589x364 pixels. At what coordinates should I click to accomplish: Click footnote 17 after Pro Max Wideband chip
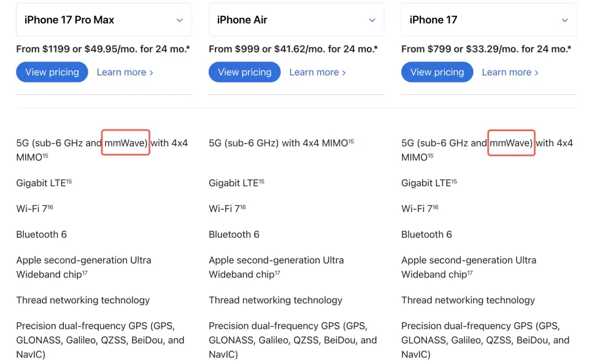tap(85, 273)
